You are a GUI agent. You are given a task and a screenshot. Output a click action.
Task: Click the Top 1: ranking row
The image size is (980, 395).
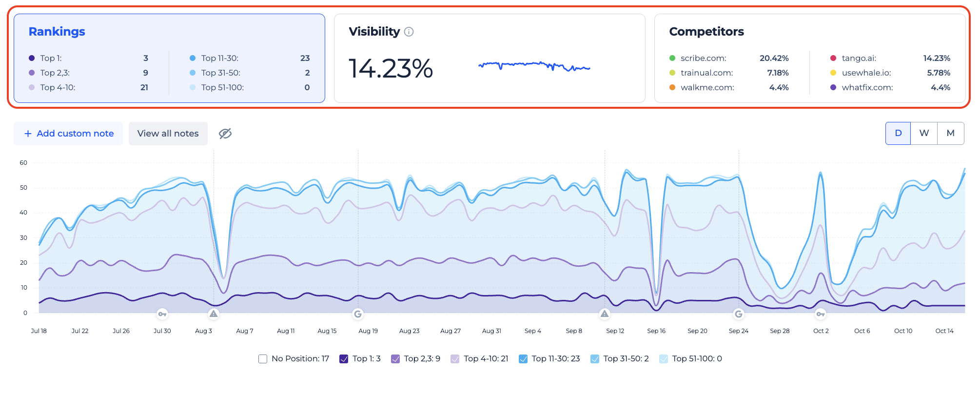88,58
